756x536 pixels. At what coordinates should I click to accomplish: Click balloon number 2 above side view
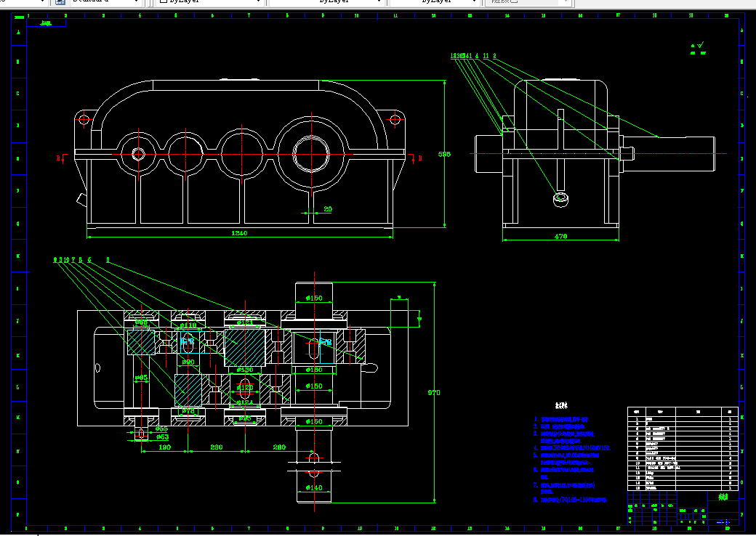pyautogui.click(x=495, y=56)
